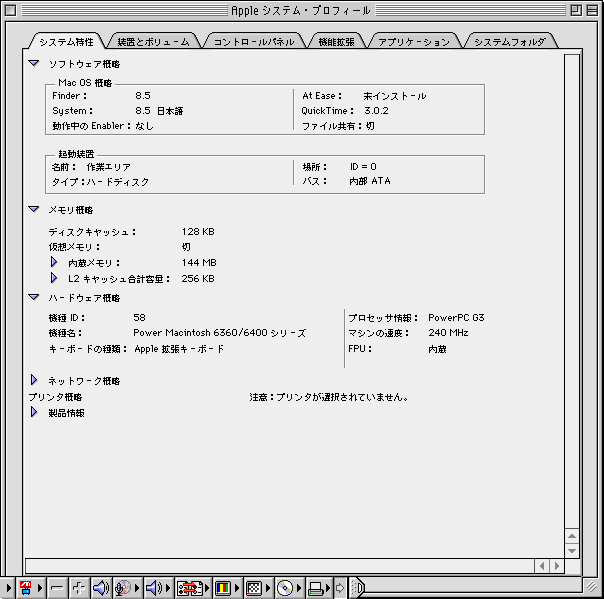Open the monitor resolution checkerboard module
Image resolution: width=604 pixels, height=599 pixels.
[258, 588]
